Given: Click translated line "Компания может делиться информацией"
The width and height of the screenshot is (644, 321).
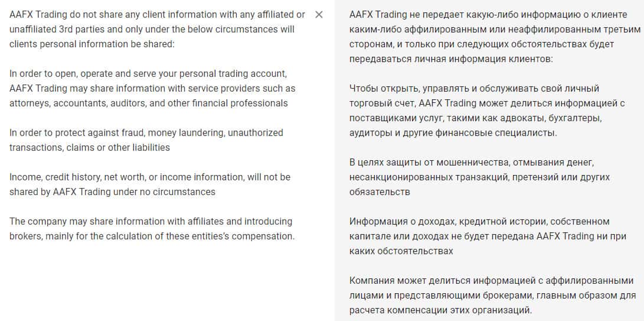Looking at the screenshot, I should (491, 280).
